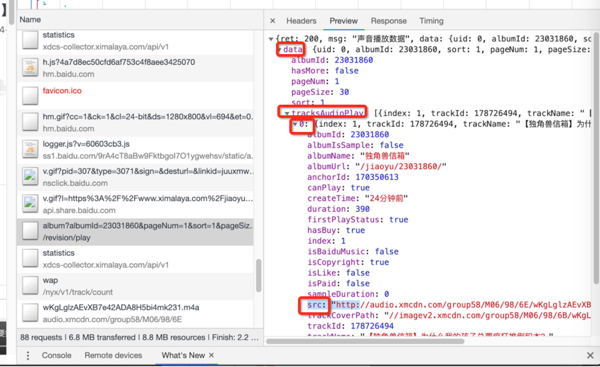Click the isLike false property
Screen dimensions: 600x367
[338, 273]
